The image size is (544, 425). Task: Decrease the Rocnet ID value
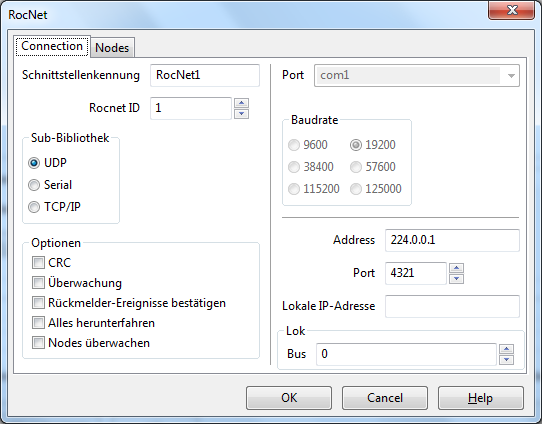[241, 114]
